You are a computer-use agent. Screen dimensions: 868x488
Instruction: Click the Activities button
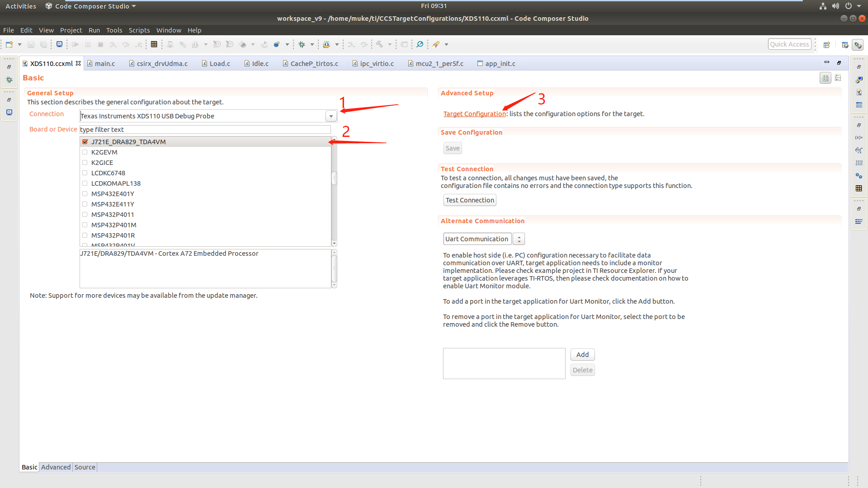point(21,6)
